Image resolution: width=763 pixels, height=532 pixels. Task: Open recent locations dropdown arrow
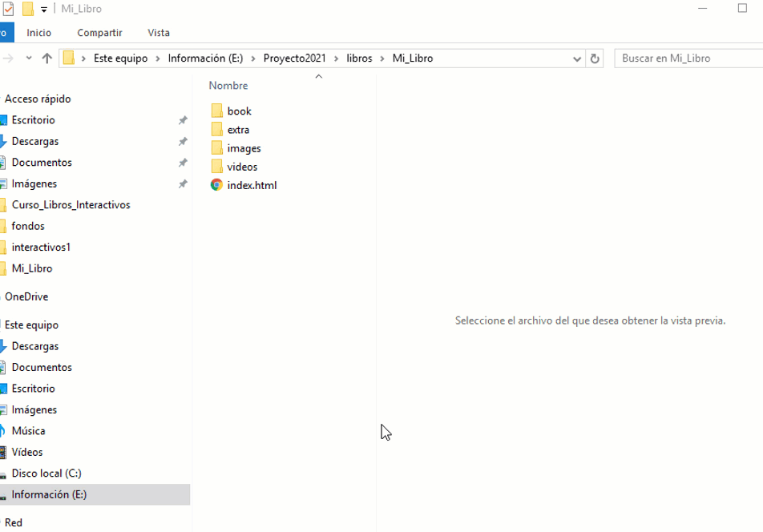point(30,58)
